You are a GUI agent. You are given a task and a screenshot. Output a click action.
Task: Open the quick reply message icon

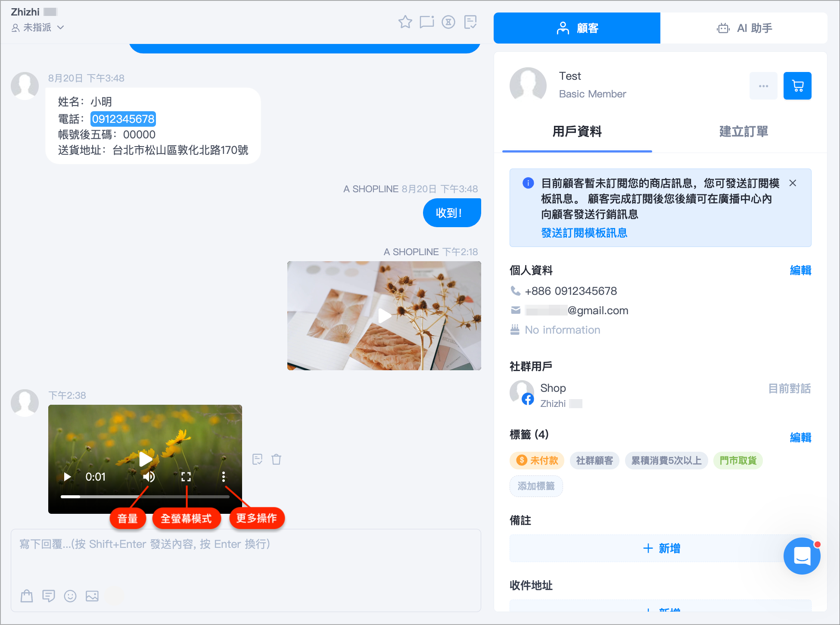click(48, 596)
